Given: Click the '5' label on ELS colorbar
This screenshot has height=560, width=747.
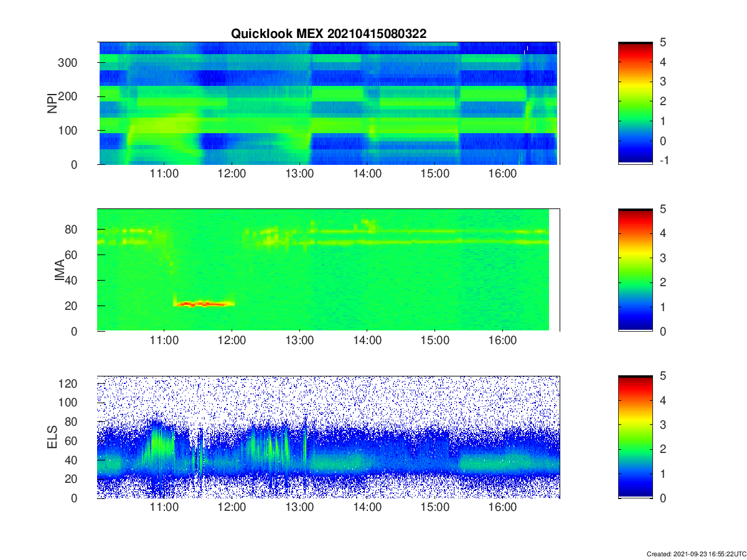Looking at the screenshot, I should click(663, 376).
